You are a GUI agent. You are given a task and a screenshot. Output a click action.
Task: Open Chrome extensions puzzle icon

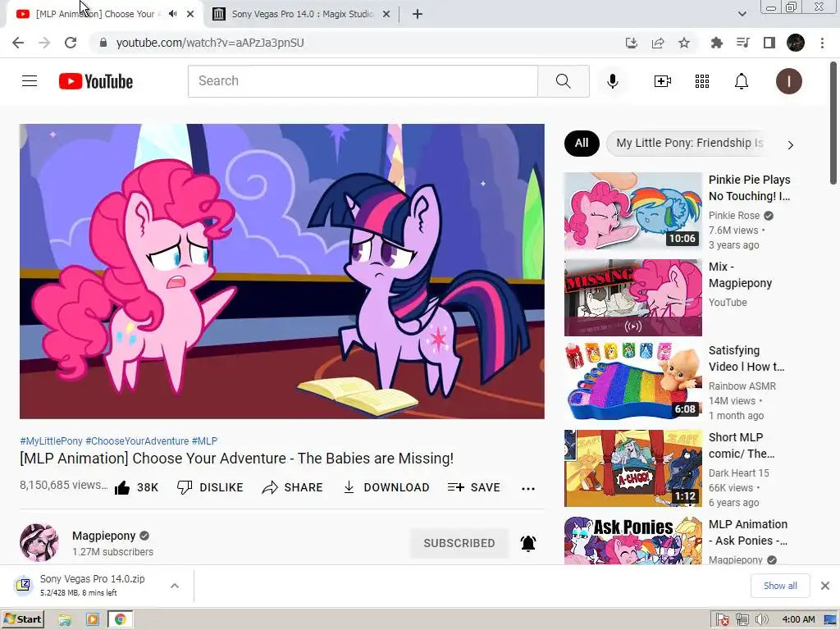(716, 43)
